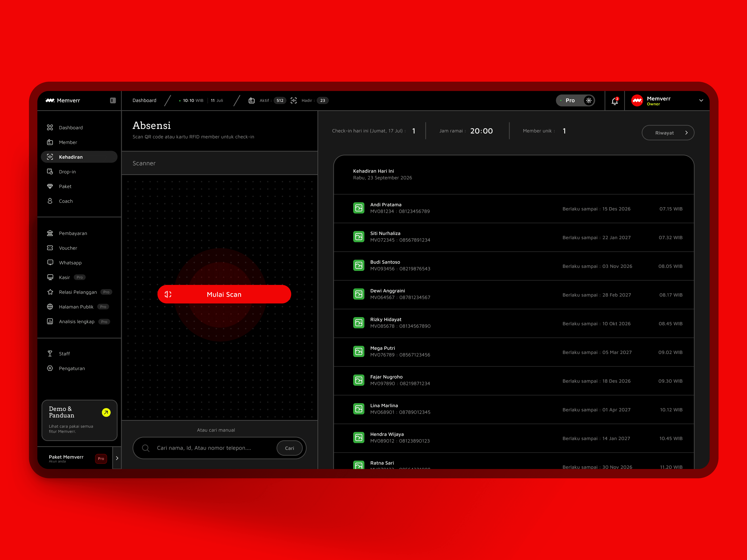747x560 pixels.
Task: Open Riwayat history button
Action: click(x=668, y=133)
